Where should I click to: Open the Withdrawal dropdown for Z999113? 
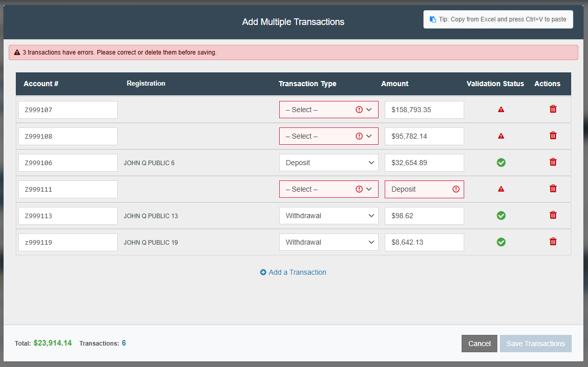tap(329, 216)
